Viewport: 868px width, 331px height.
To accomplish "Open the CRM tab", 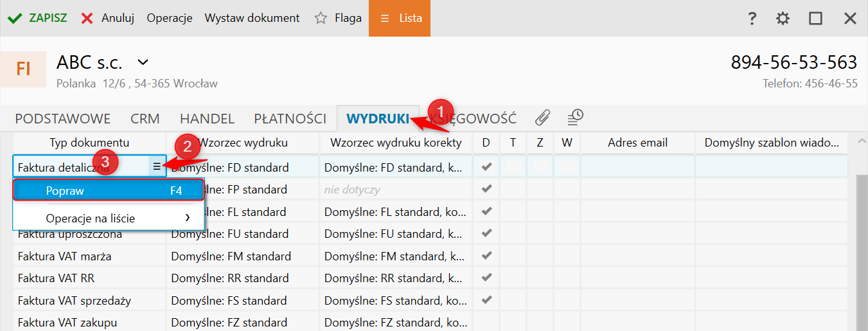I will pyautogui.click(x=145, y=118).
